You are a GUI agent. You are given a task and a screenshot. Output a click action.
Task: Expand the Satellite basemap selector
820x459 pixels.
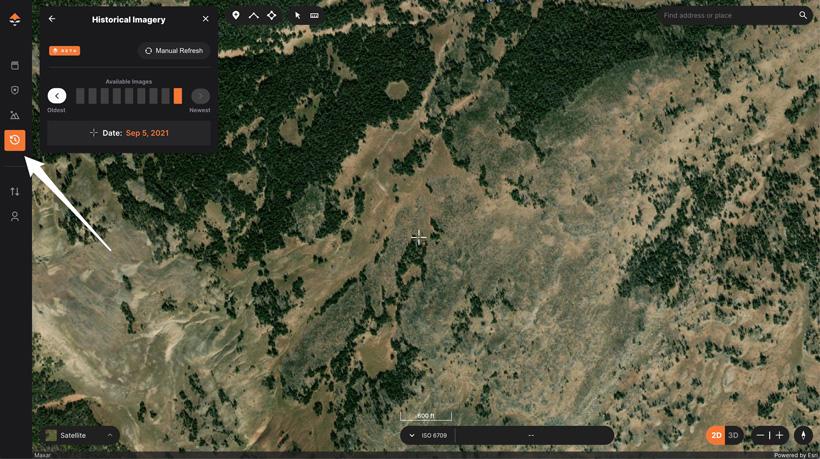click(110, 435)
